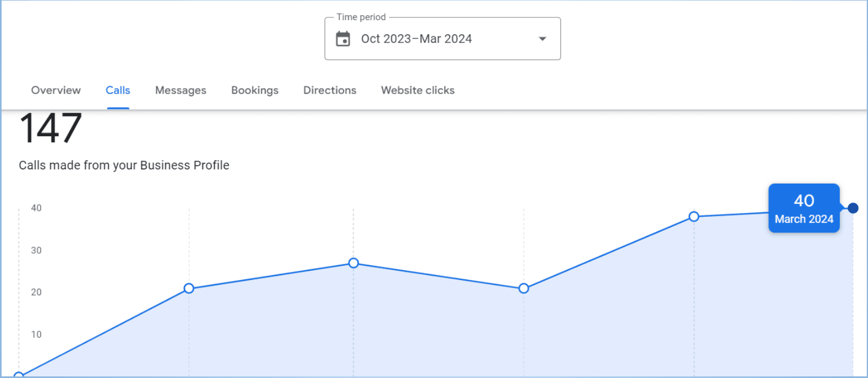Screen dimensions: 868x378
Task: Switch to the Overview tab
Action: [x=56, y=90]
